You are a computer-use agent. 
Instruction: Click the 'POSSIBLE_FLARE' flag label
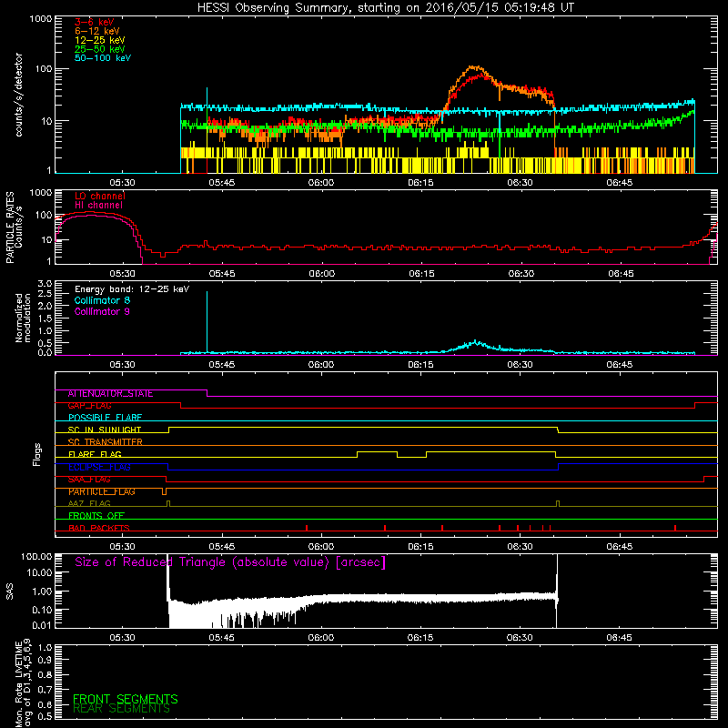click(x=105, y=418)
